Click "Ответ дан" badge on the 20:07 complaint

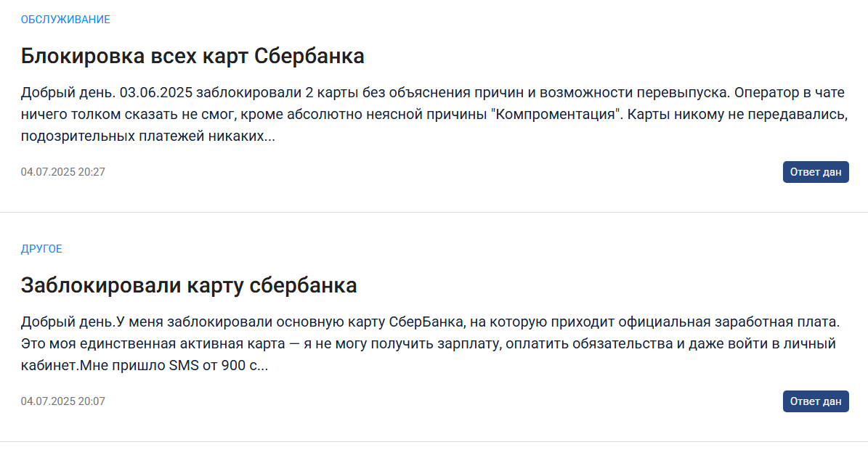point(815,401)
